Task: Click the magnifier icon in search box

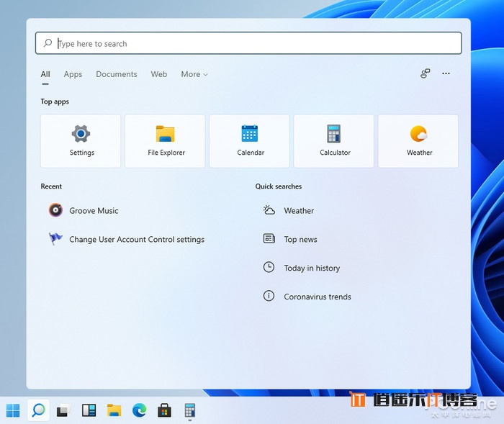Action: tap(48, 43)
